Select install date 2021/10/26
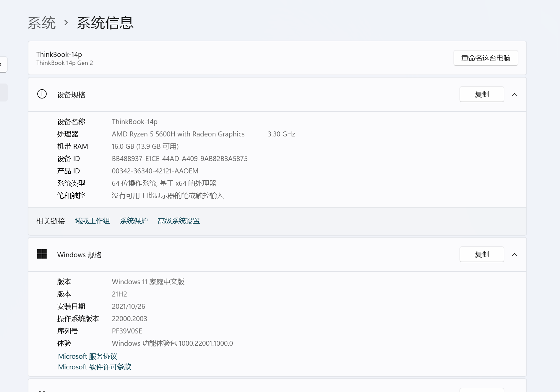 click(x=129, y=306)
